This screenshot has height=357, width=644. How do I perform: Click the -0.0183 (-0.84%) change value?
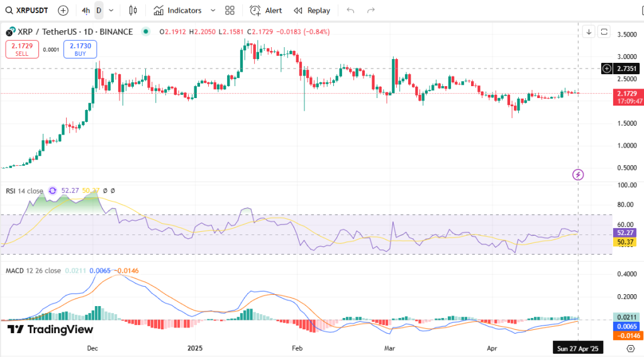[x=303, y=31]
